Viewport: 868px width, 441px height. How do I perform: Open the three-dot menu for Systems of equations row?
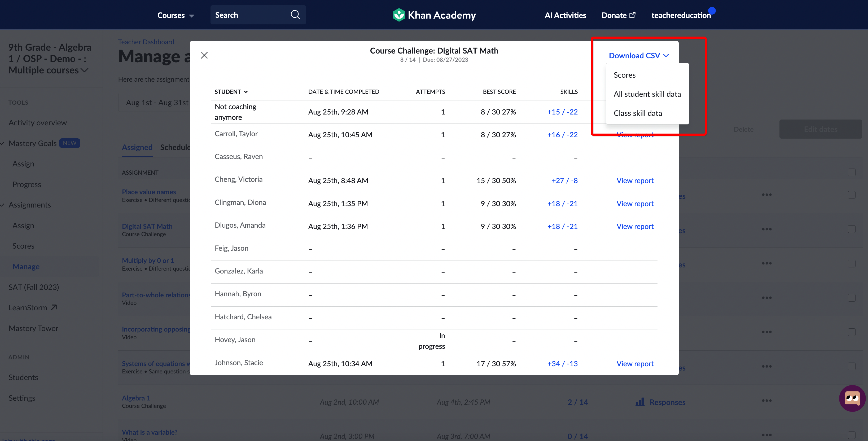(766, 366)
